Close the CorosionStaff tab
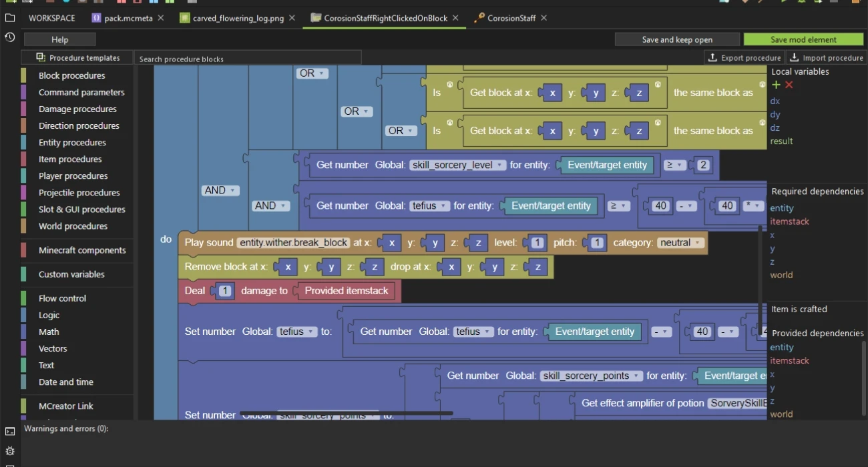This screenshot has height=467, width=868. 544,18
